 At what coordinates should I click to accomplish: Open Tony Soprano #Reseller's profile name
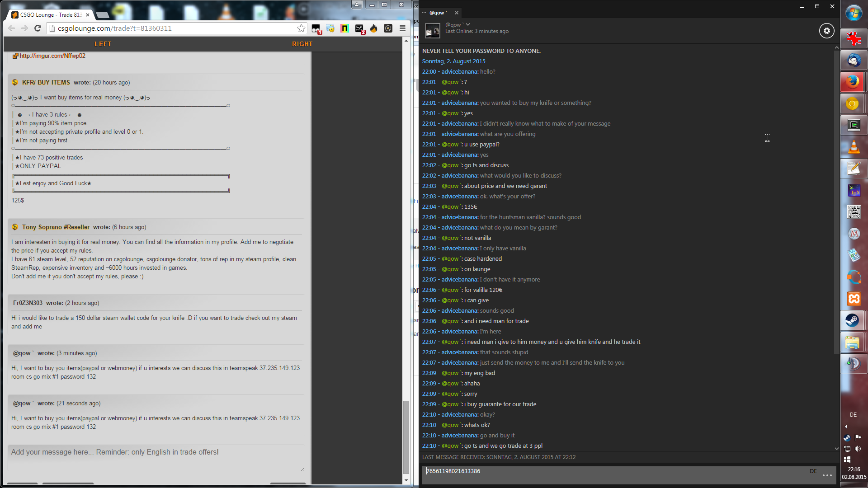pyautogui.click(x=56, y=227)
